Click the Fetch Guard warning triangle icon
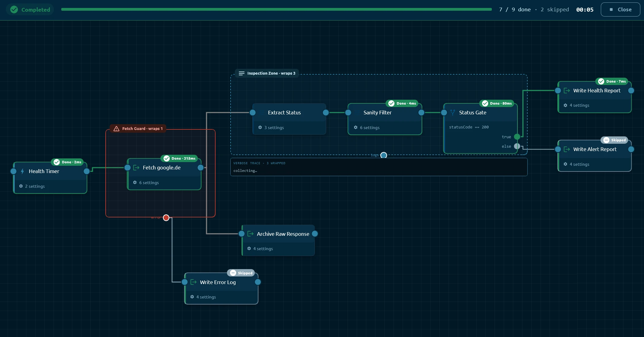This screenshot has width=644, height=337. (x=116, y=129)
